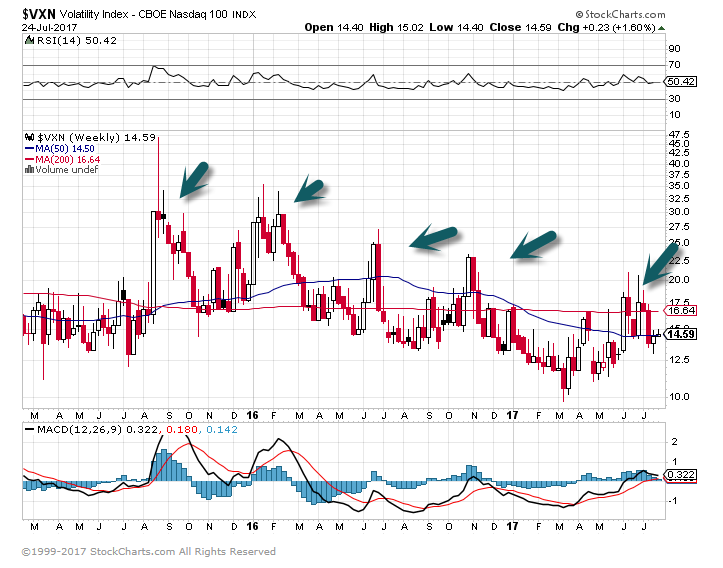The width and height of the screenshot is (723, 568).
Task: Click the MA(50) 14.50 legend label
Action: click(x=65, y=149)
